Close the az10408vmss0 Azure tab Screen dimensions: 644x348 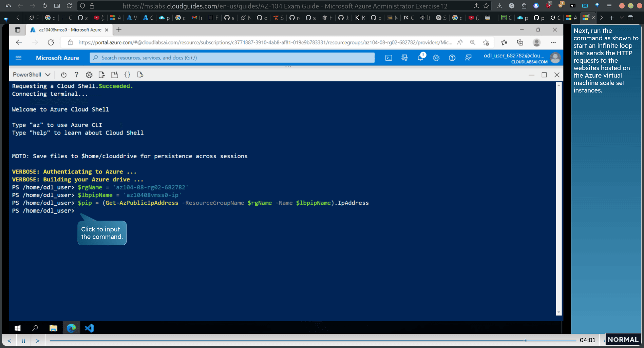click(x=107, y=30)
